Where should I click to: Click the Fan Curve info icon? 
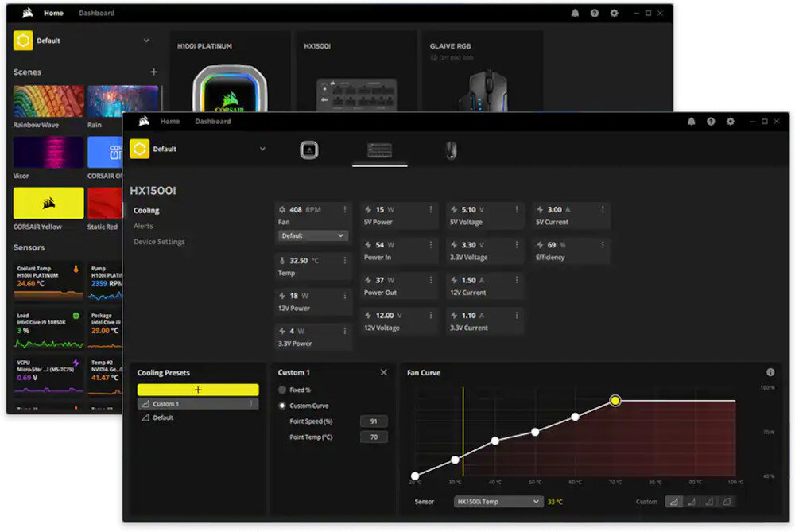click(x=770, y=372)
